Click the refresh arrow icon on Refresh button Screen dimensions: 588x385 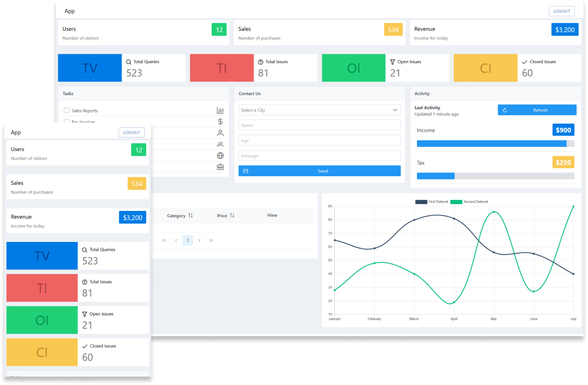point(505,110)
